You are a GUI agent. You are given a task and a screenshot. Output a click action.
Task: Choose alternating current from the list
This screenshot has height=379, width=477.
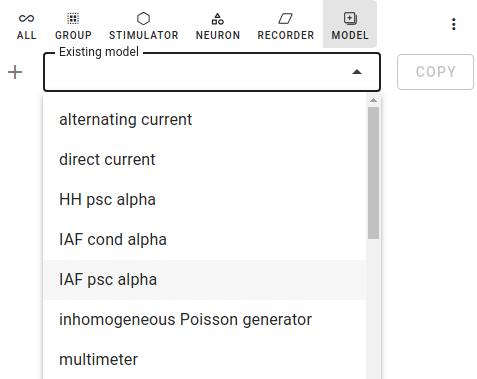(205, 120)
